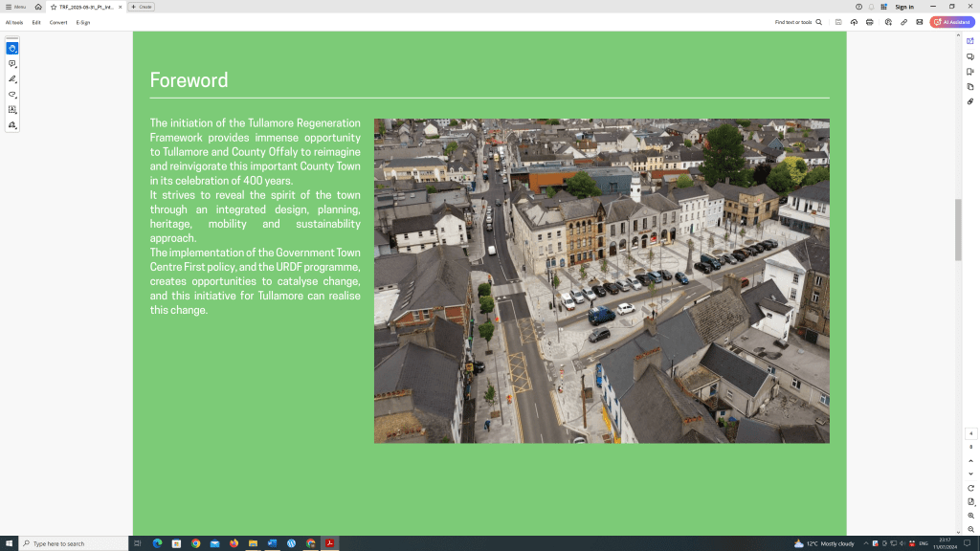
Task: Open the E-Sign menu
Action: 83,22
